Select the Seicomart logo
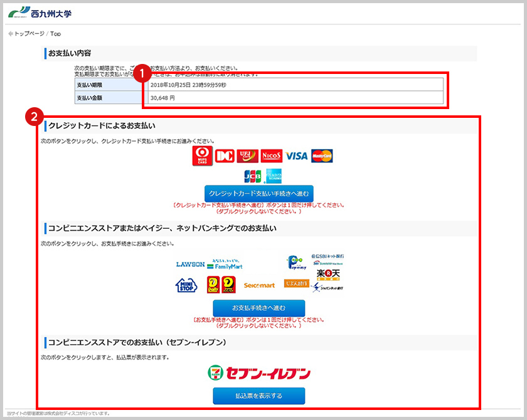Image resolution: width=527 pixels, height=420 pixels. (259, 285)
